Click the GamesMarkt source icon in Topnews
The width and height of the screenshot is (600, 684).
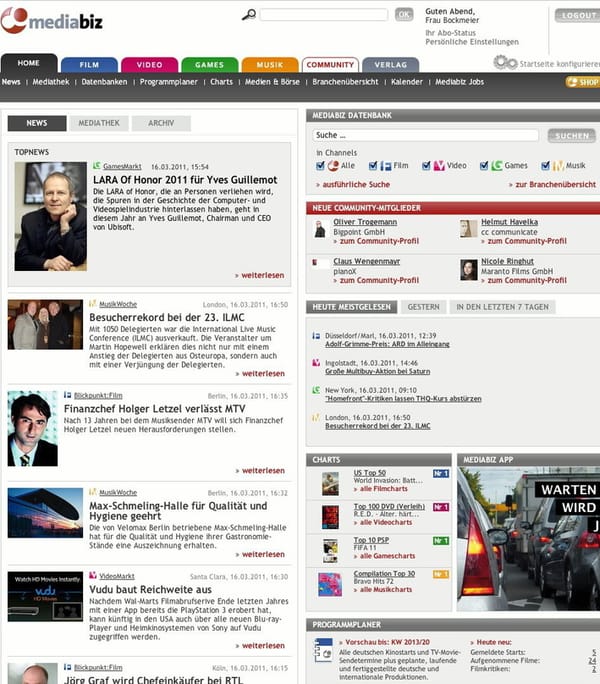click(x=97, y=166)
